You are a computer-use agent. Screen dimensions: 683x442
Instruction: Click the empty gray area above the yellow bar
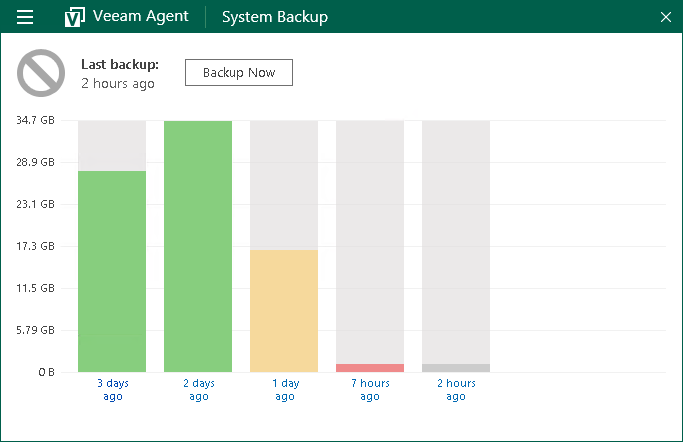pos(284,185)
